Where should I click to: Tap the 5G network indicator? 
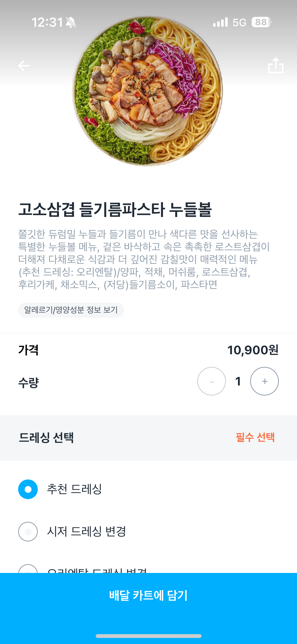(239, 22)
